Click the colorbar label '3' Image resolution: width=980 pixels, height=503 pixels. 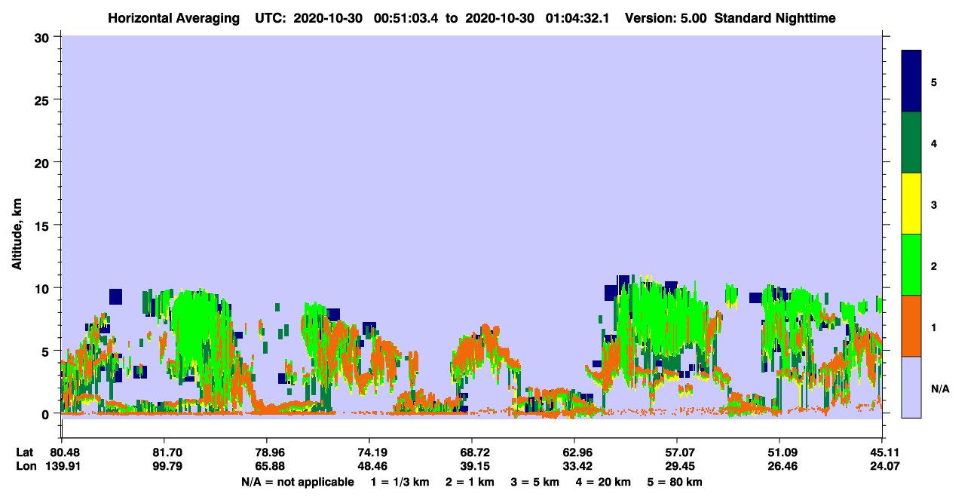pyautogui.click(x=934, y=204)
